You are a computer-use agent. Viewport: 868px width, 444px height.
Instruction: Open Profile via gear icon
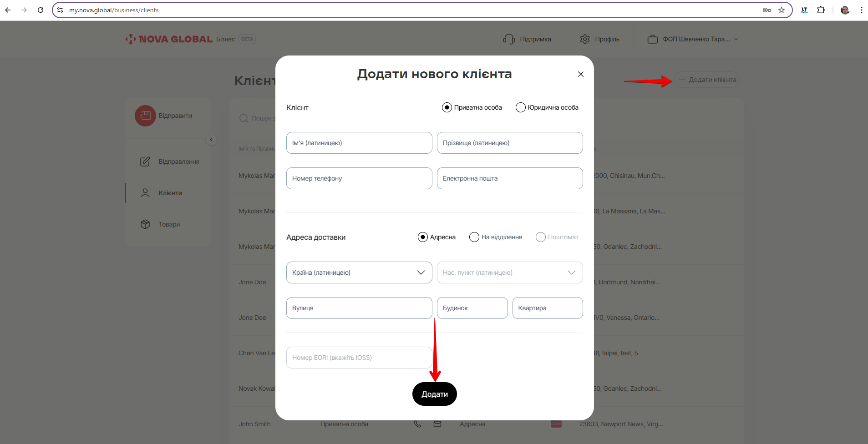coord(585,39)
